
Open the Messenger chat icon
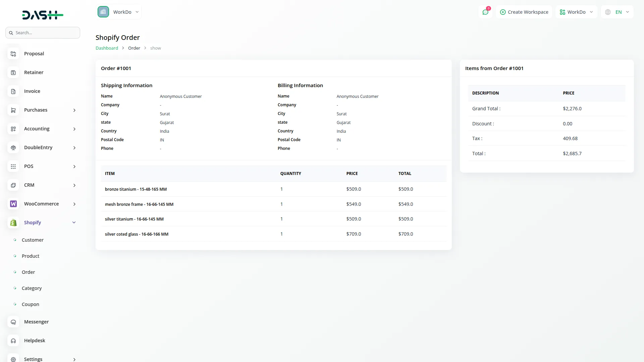point(13,322)
